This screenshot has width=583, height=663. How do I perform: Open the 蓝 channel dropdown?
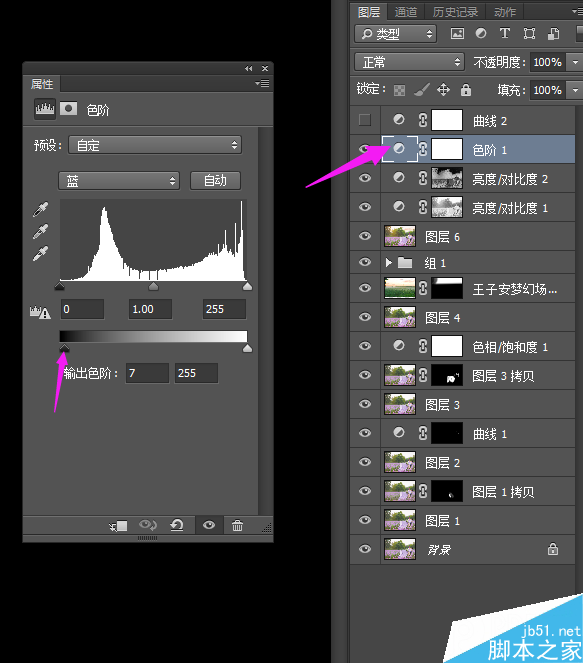(x=119, y=181)
